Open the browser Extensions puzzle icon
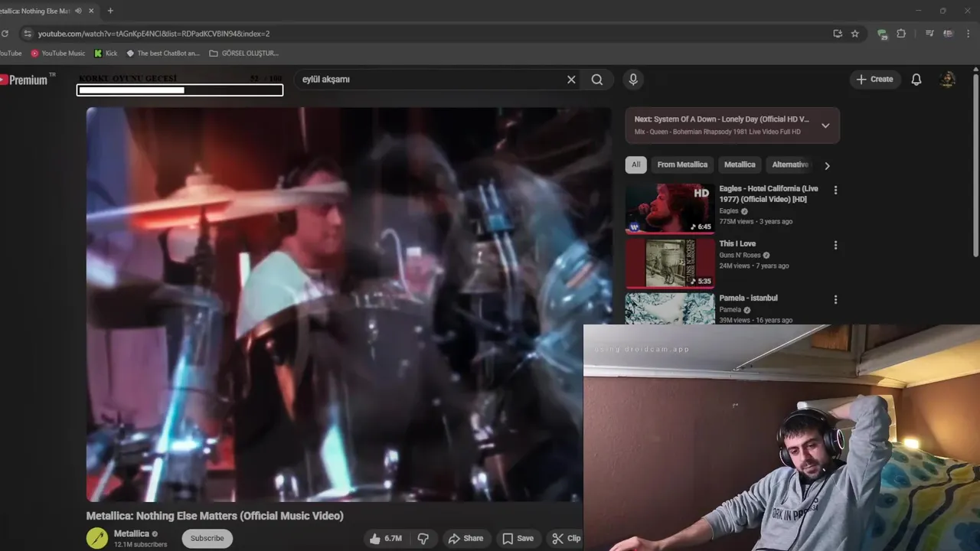 click(901, 34)
